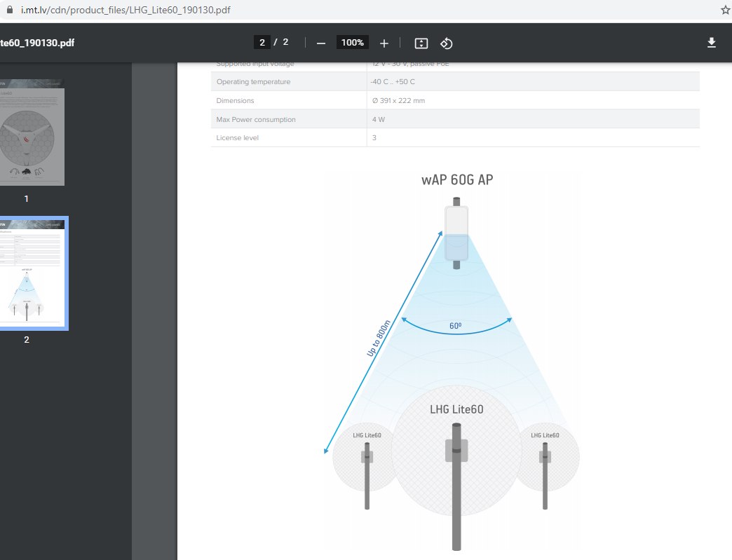The image size is (732, 560).
Task: Click the 'License level' label
Action: 237,137
